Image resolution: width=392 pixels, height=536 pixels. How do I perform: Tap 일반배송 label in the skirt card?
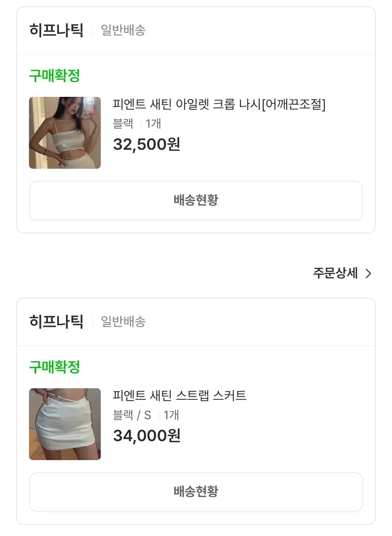click(123, 322)
